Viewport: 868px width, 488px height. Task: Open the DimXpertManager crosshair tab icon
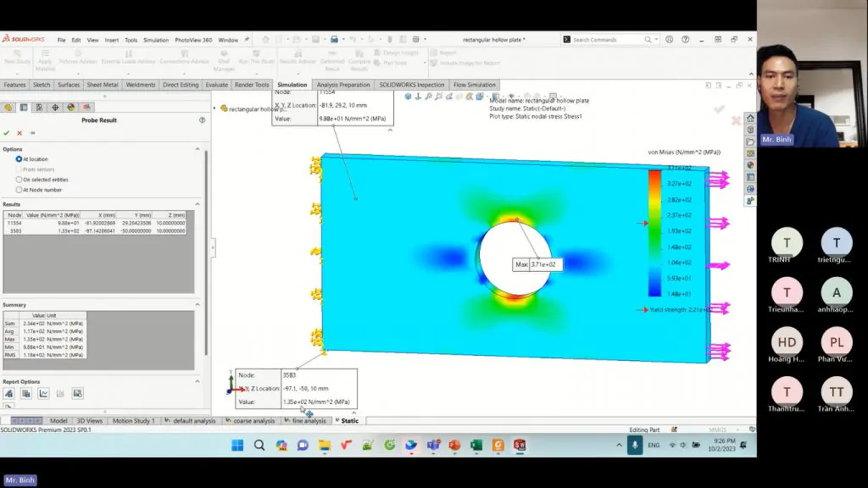point(55,108)
